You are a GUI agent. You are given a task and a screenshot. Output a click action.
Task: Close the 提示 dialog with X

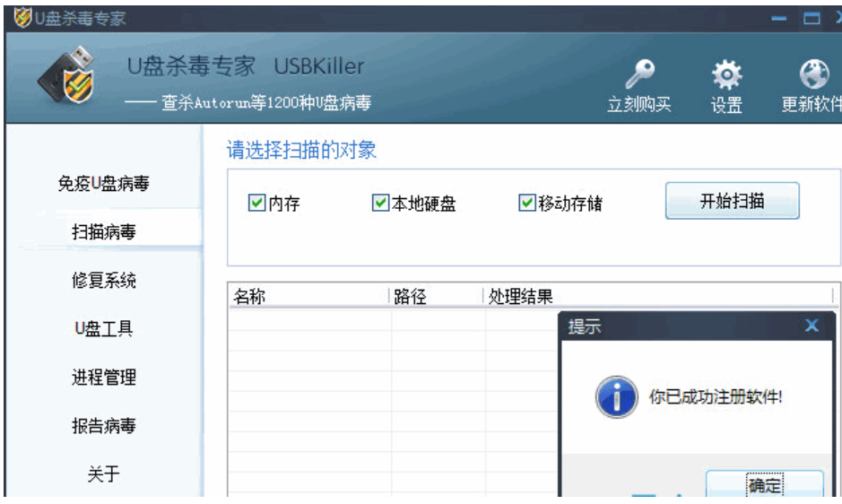812,326
